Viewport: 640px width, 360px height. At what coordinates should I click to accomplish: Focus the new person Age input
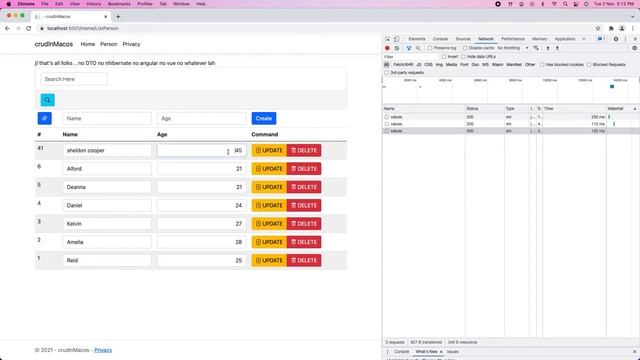point(202,118)
